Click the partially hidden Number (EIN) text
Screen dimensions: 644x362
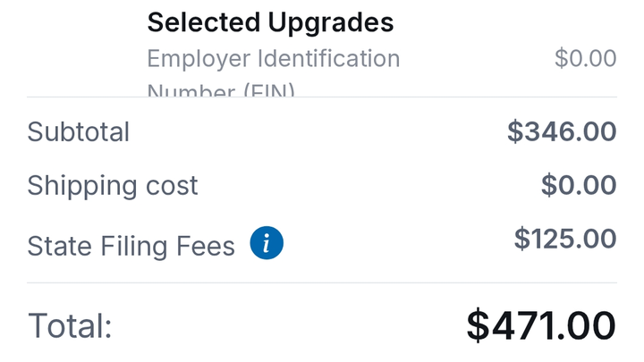pyautogui.click(x=221, y=90)
